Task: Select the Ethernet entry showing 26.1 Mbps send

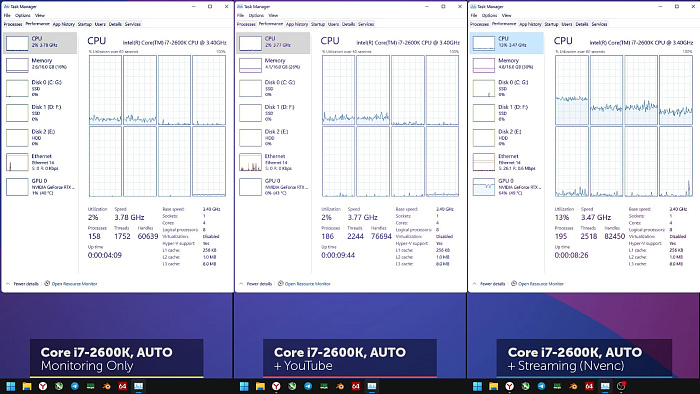Action: (507, 162)
